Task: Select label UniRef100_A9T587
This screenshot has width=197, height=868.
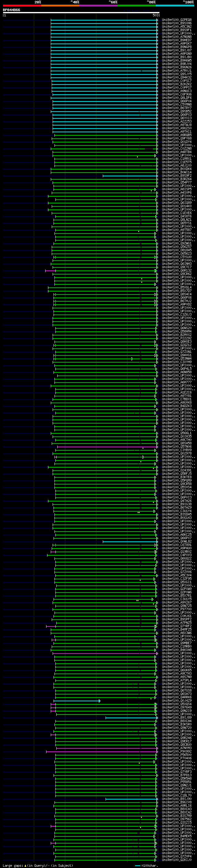Action: pos(177,230)
